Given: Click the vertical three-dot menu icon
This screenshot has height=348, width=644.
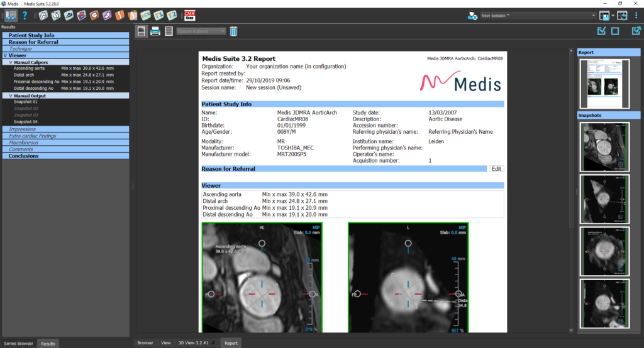Looking at the screenshot, I should pos(636,16).
